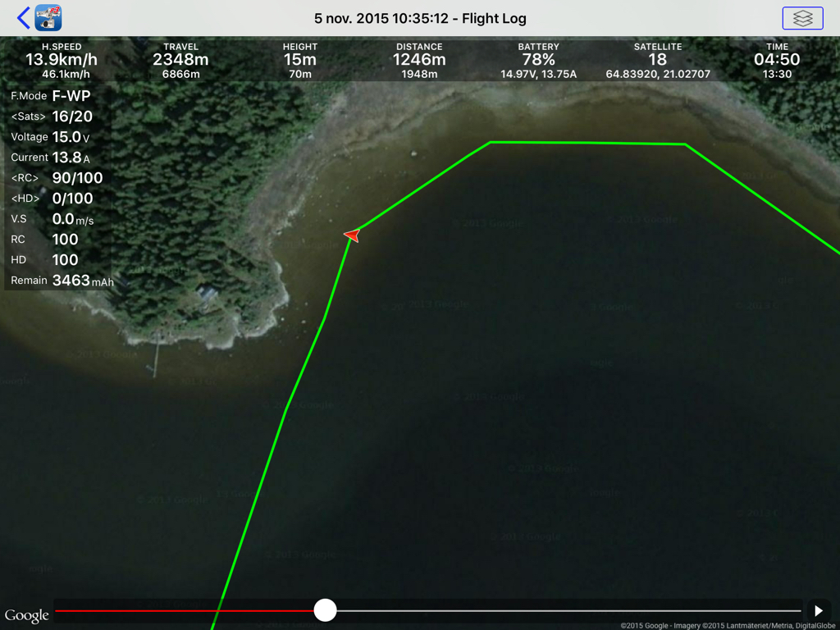This screenshot has width=840, height=630.
Task: Click the red aircraft arrow marker
Action: click(353, 235)
